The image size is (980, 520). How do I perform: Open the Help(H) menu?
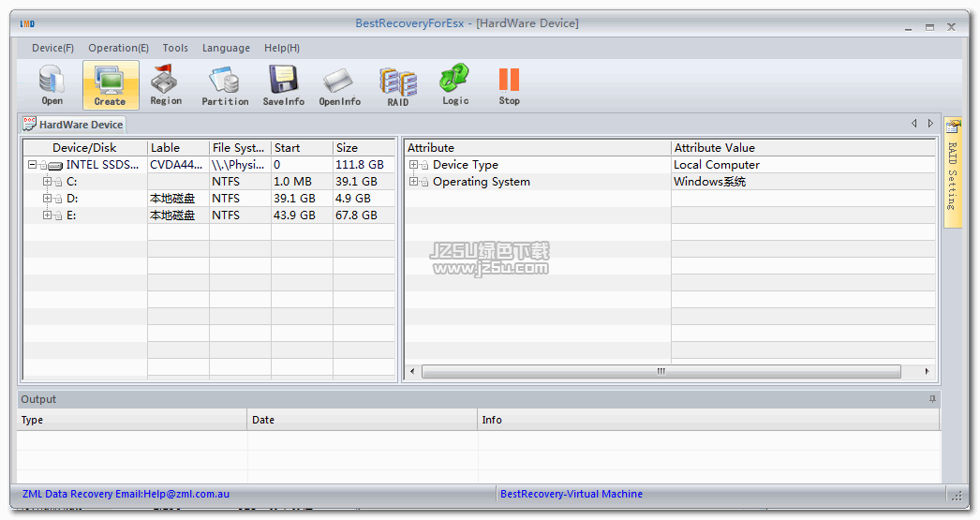[281, 48]
